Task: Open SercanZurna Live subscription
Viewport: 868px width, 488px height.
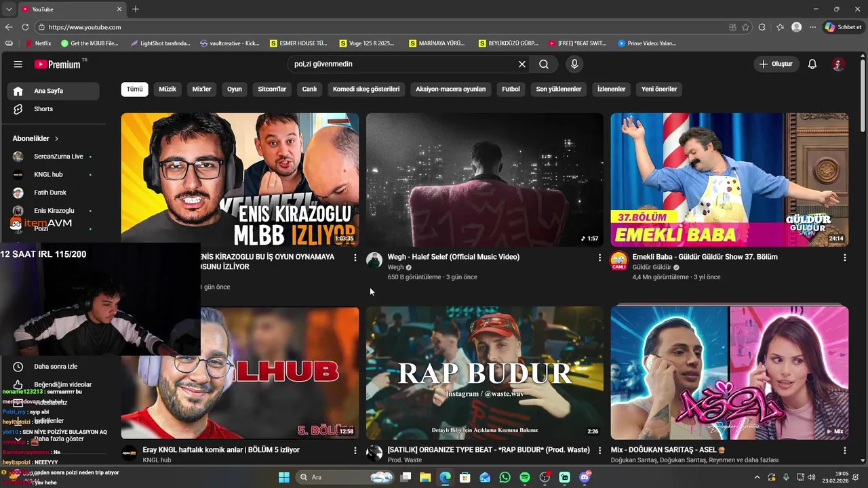Action: click(x=54, y=157)
